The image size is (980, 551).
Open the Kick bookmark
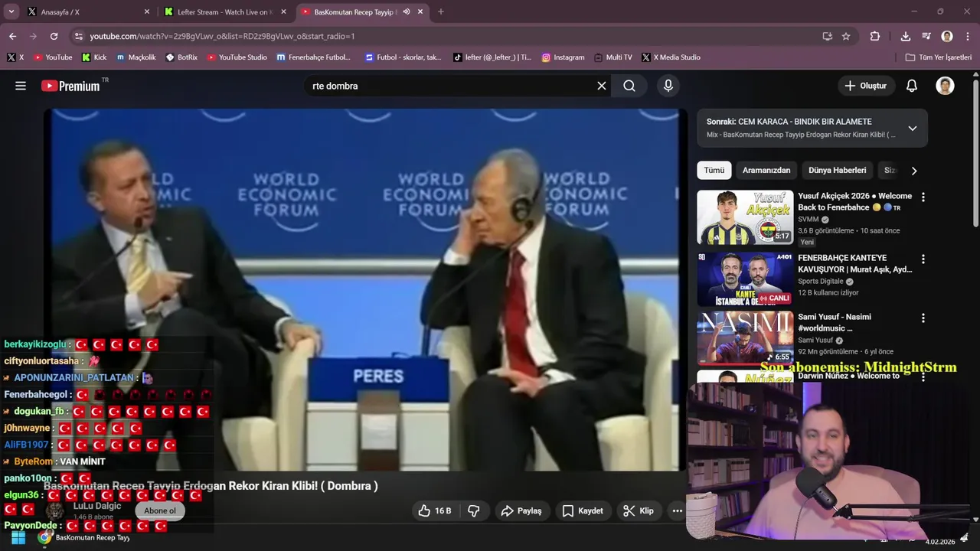[94, 57]
